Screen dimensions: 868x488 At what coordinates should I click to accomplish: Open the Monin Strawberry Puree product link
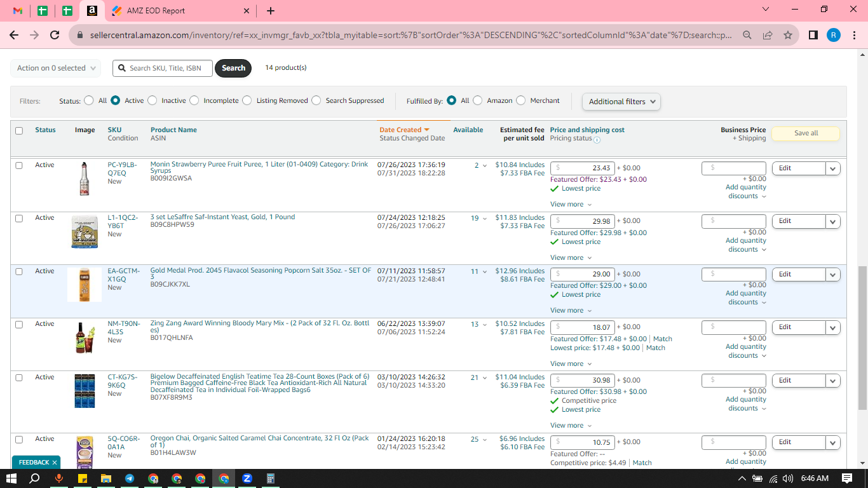259,168
